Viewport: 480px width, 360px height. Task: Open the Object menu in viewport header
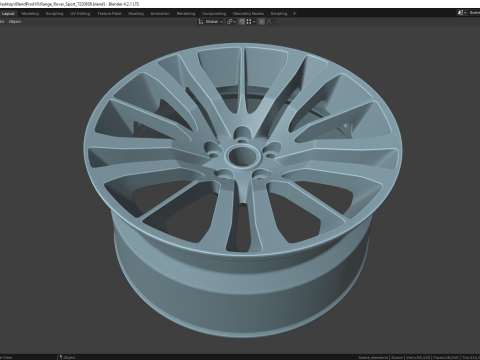15,22
